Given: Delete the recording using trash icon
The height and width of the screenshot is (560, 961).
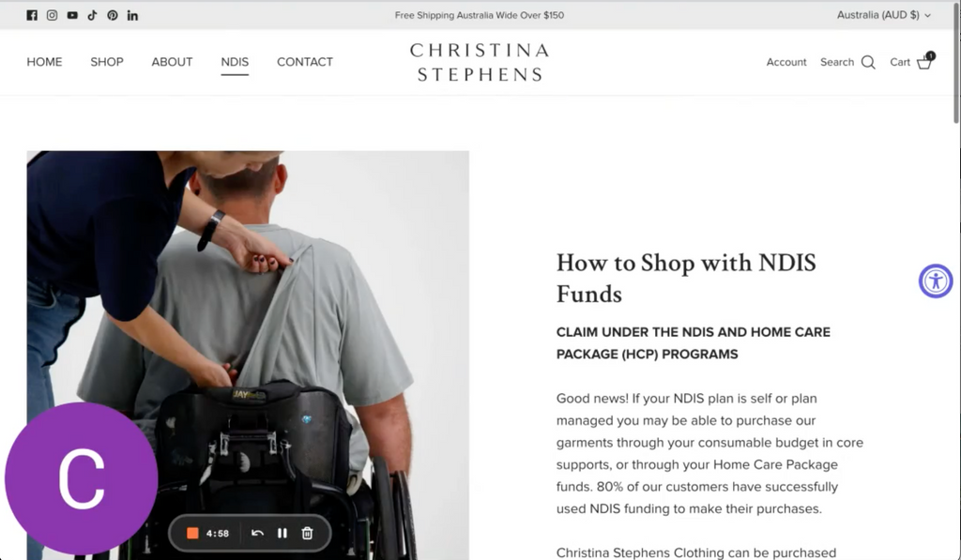Looking at the screenshot, I should 308,533.
